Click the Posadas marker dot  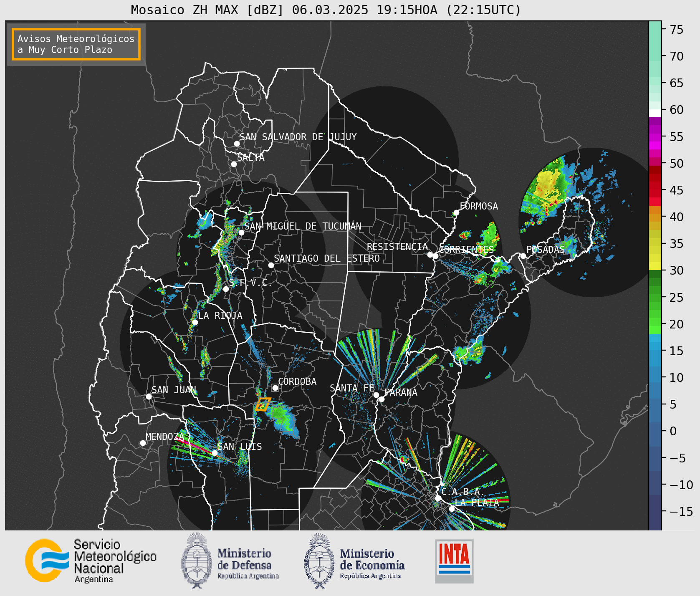(x=523, y=256)
